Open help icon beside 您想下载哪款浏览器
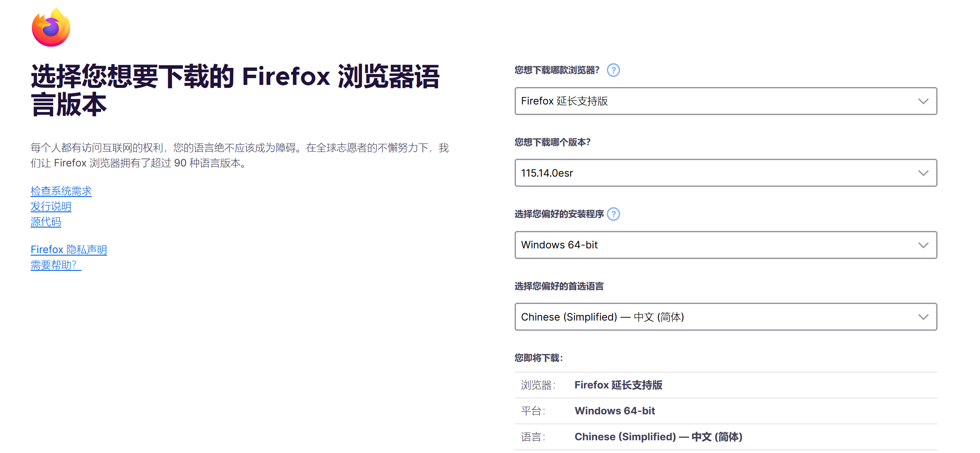The height and width of the screenshot is (453, 980). coord(613,70)
